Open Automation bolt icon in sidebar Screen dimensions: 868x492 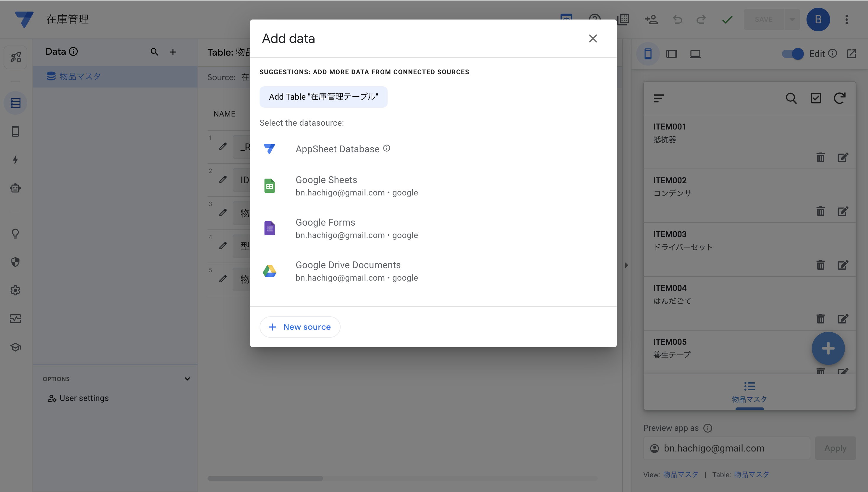coord(15,159)
